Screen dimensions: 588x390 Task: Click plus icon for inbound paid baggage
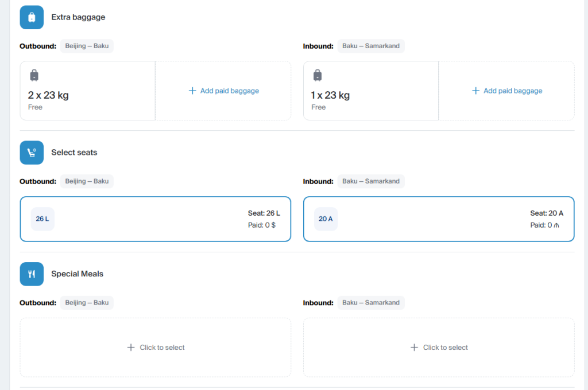coord(475,91)
